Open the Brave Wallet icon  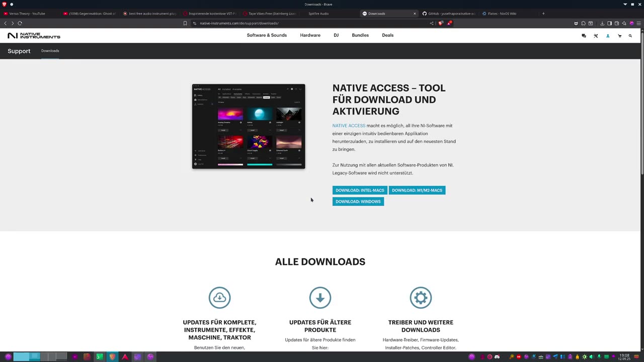[617, 23]
